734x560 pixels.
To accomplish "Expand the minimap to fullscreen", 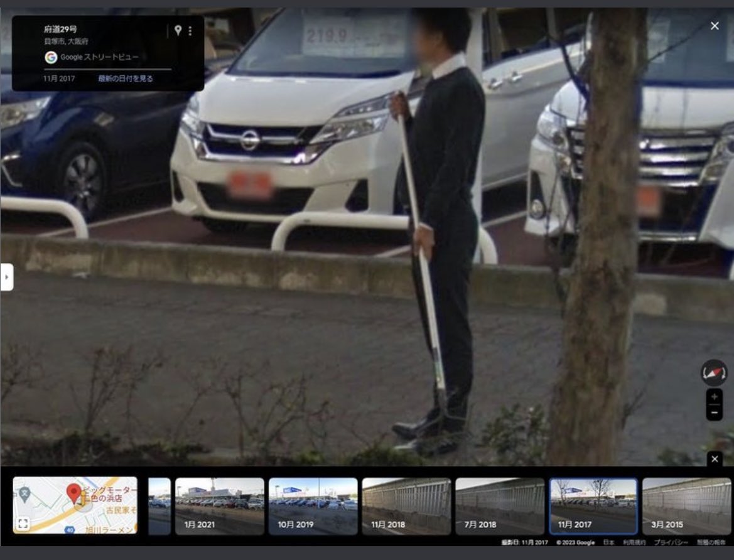I will coord(23,524).
